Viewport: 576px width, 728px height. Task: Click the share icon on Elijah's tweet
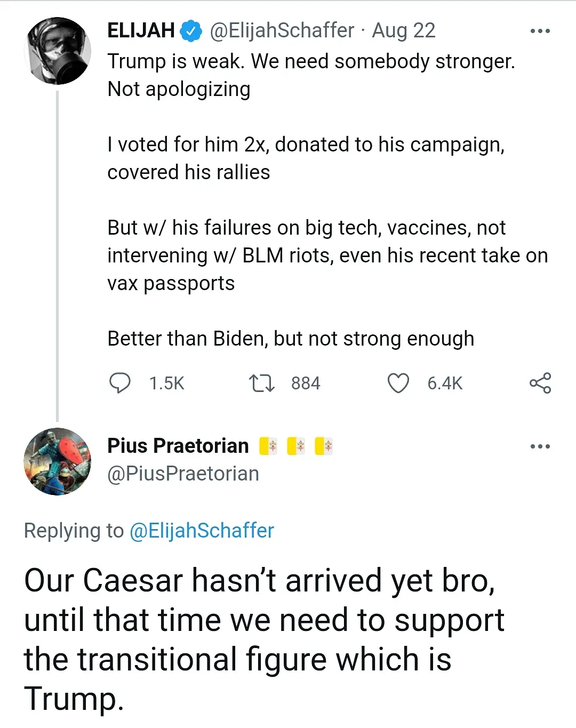point(540,383)
